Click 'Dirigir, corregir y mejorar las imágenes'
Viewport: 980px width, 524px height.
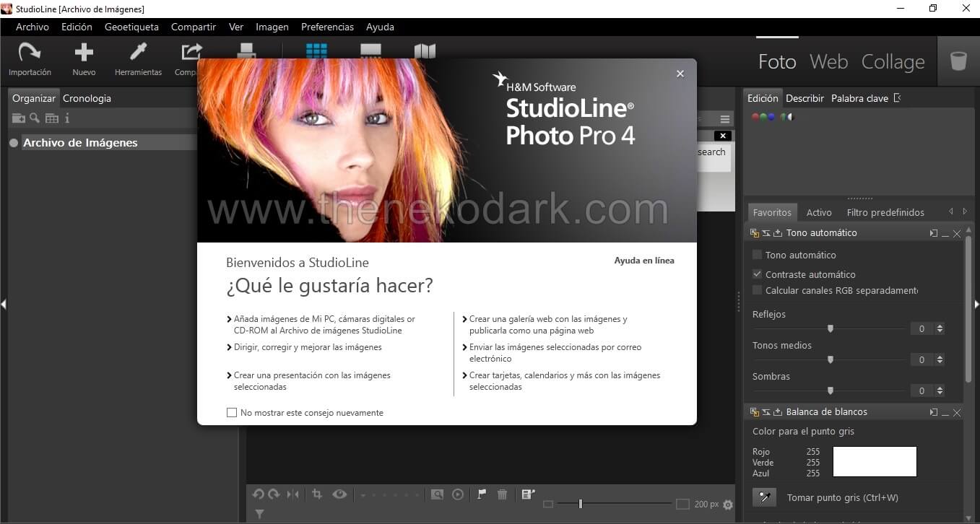pyautogui.click(x=308, y=347)
